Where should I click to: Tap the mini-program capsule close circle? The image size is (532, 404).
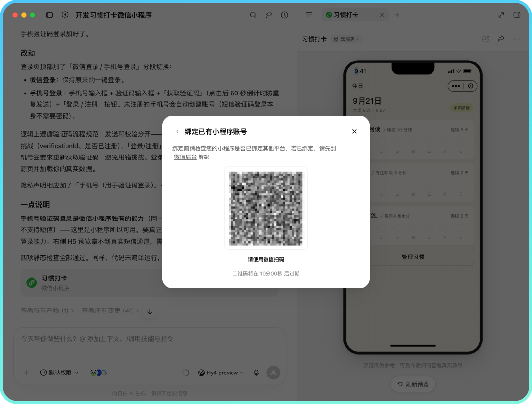point(471,86)
